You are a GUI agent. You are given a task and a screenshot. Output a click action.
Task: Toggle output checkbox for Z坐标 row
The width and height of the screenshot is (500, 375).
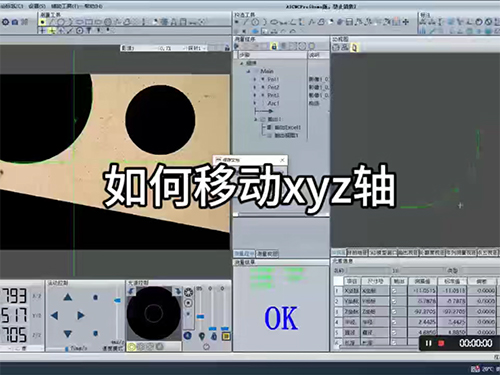[x=394, y=312]
